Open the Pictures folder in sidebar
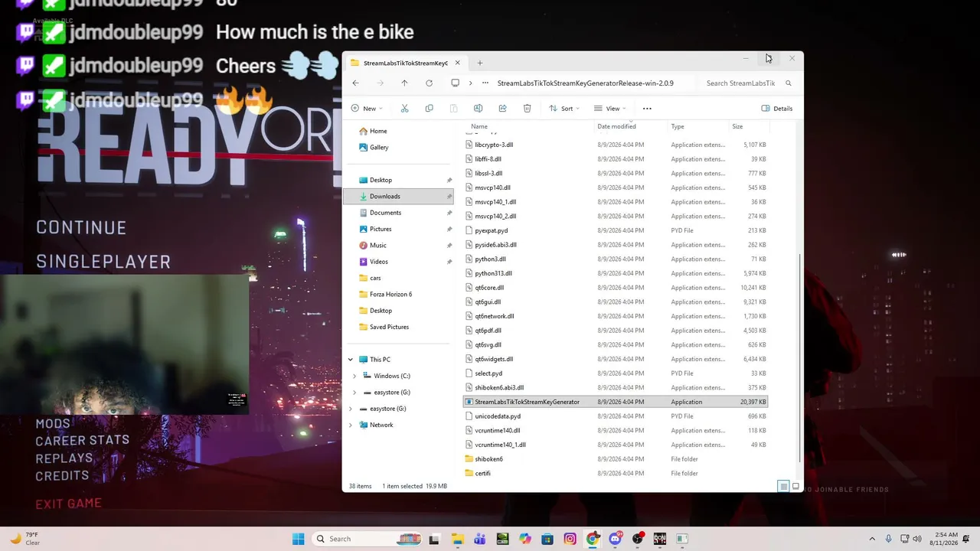Viewport: 980px width, 551px height. click(381, 229)
